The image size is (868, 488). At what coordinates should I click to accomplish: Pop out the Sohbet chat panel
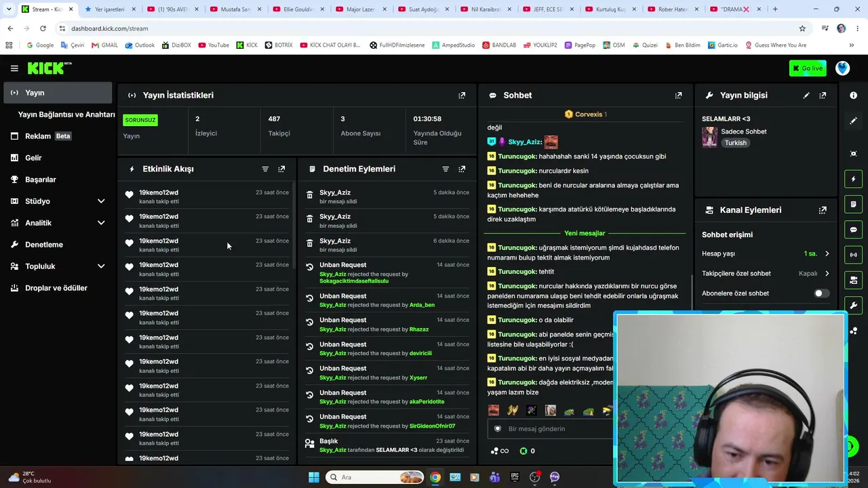click(x=678, y=96)
